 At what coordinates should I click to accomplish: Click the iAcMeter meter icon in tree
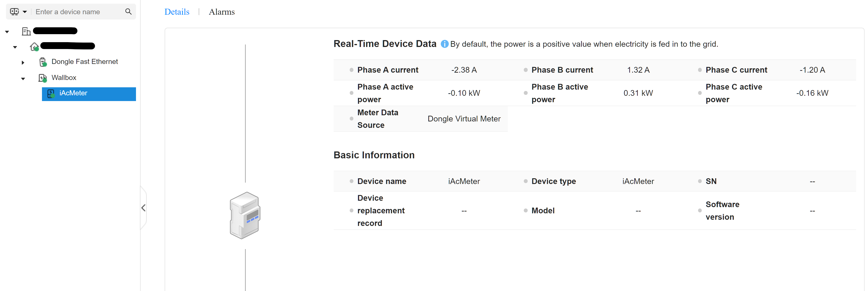pyautogui.click(x=51, y=94)
